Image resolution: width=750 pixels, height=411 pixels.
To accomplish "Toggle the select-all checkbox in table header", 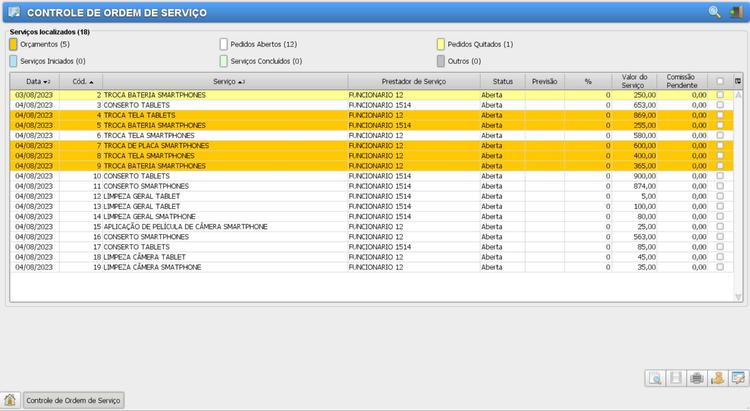I will point(720,81).
